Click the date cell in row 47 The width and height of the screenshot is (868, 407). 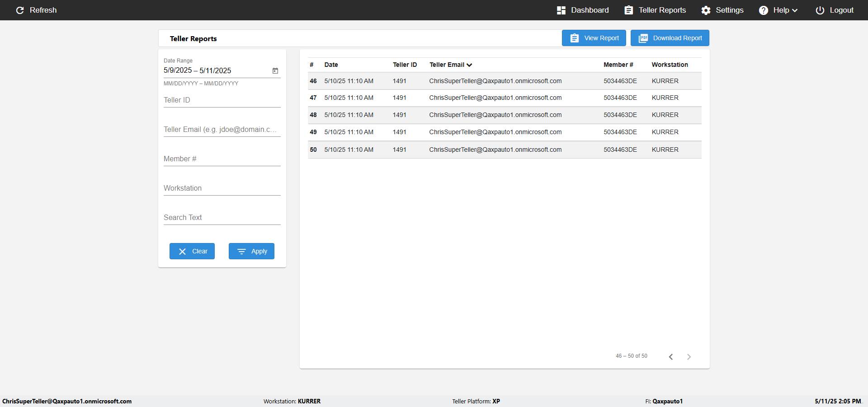[x=349, y=98]
